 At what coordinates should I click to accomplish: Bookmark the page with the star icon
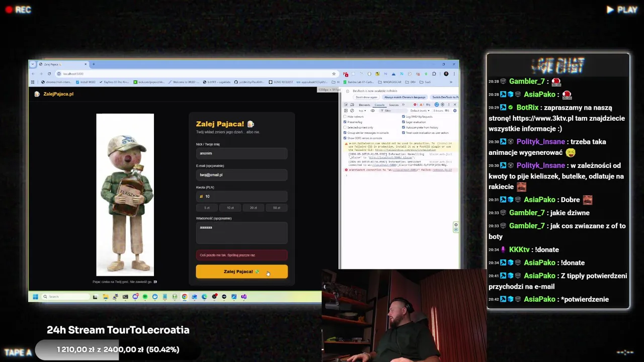point(334,74)
